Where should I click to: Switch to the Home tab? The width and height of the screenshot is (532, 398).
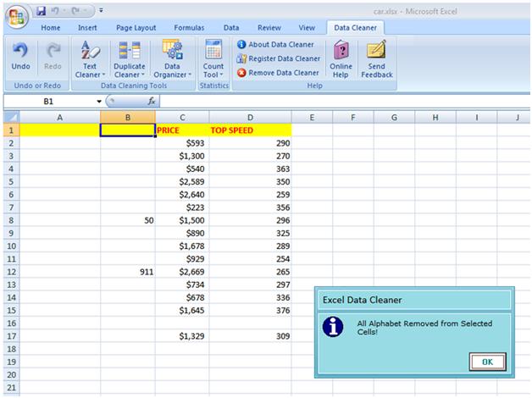[x=51, y=28]
